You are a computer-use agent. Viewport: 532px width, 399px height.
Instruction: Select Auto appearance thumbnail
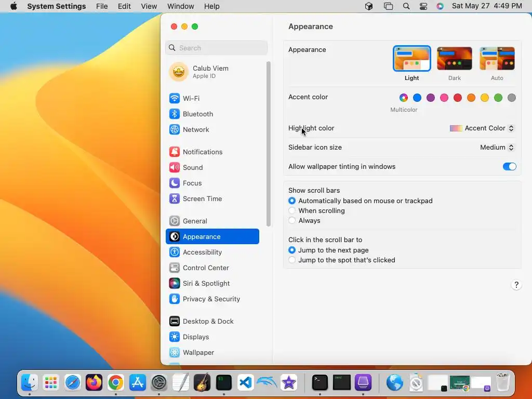point(497,58)
